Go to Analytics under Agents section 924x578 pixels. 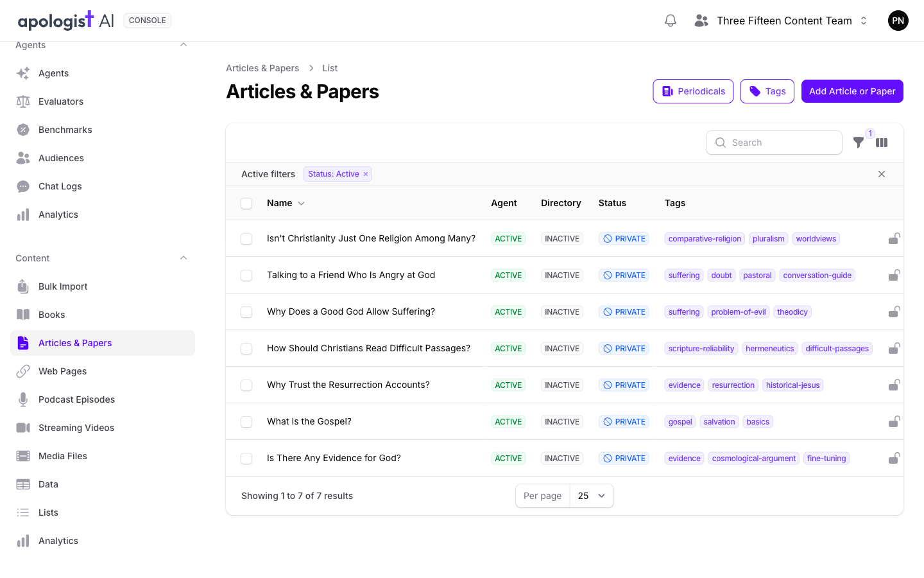click(x=103, y=215)
